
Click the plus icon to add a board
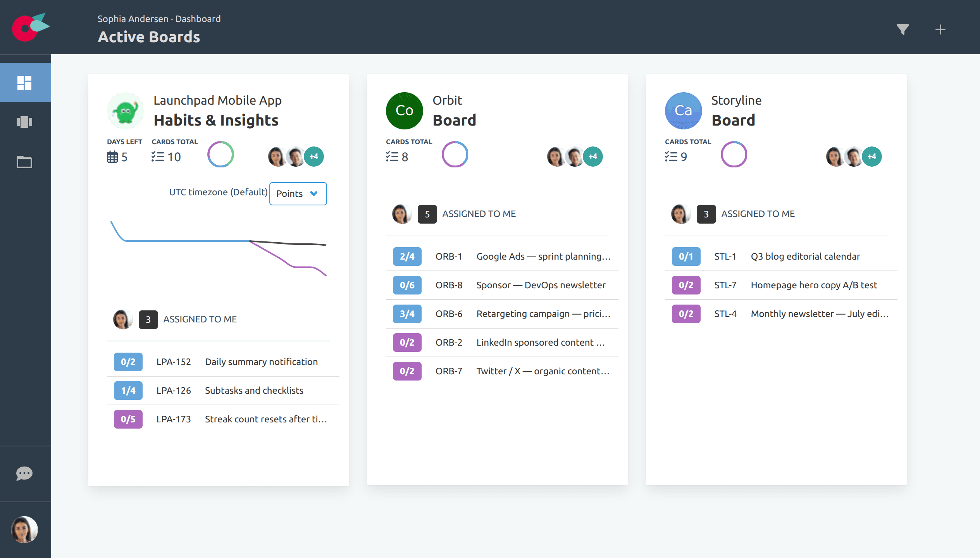pyautogui.click(x=940, y=29)
